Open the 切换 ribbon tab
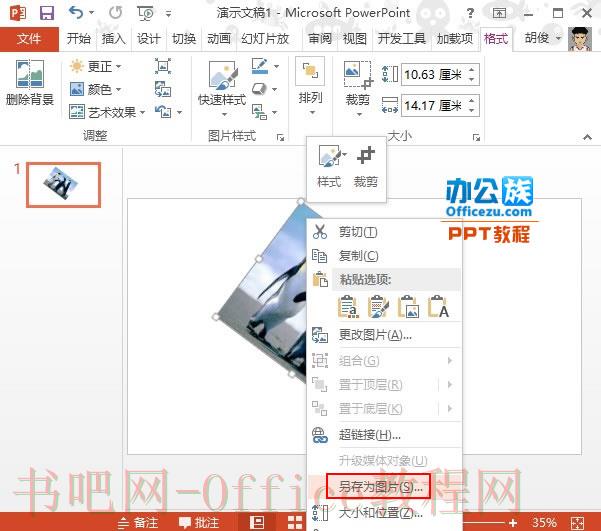The width and height of the screenshot is (601, 531). tap(184, 39)
